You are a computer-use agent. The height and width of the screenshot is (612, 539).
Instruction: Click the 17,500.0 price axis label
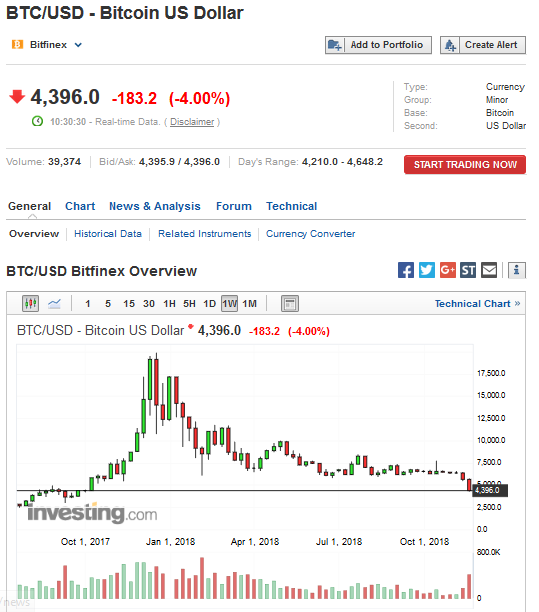click(x=491, y=373)
